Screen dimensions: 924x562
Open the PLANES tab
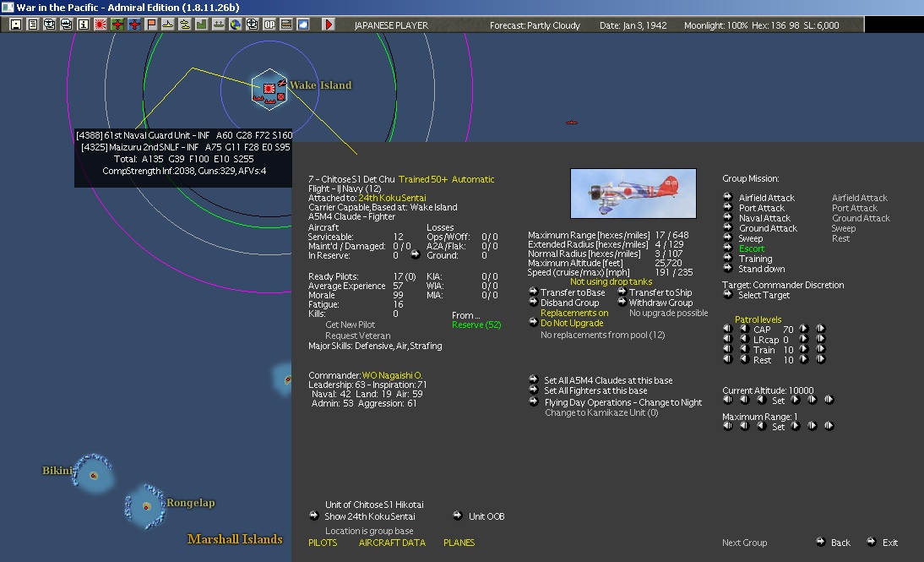(459, 543)
